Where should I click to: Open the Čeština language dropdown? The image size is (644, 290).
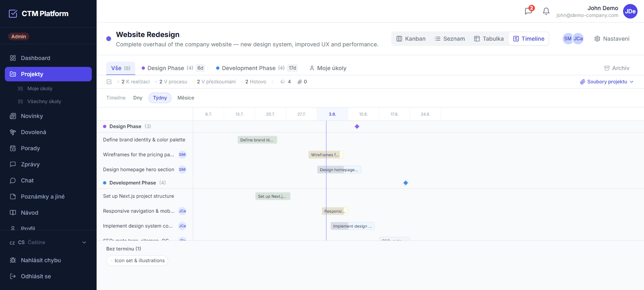[48, 242]
